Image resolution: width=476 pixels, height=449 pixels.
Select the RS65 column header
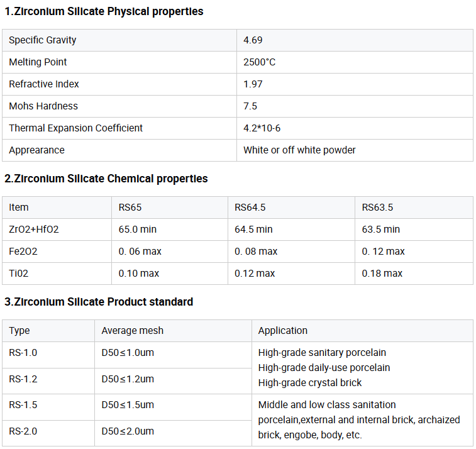[x=130, y=208]
